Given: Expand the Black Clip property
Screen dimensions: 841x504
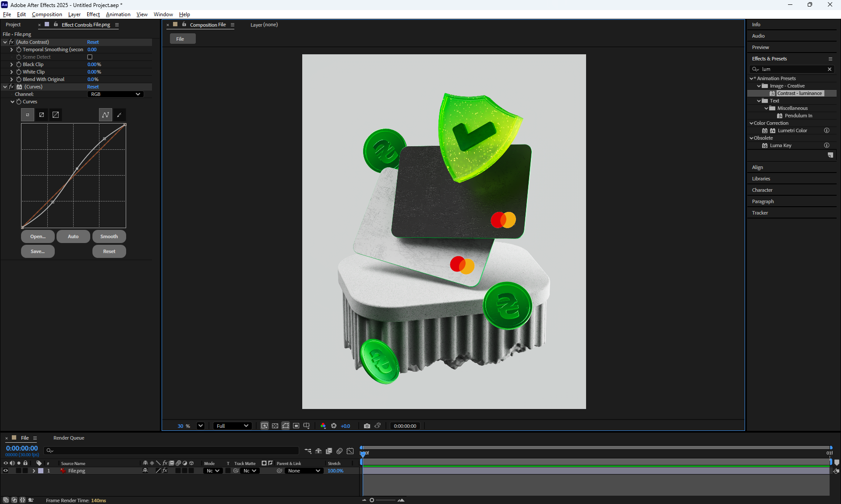Looking at the screenshot, I should click(x=12, y=64).
